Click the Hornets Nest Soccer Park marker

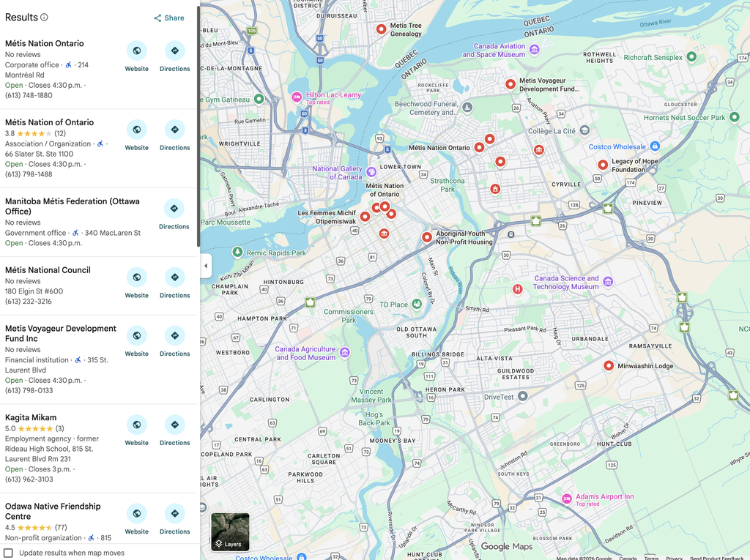tap(734, 118)
